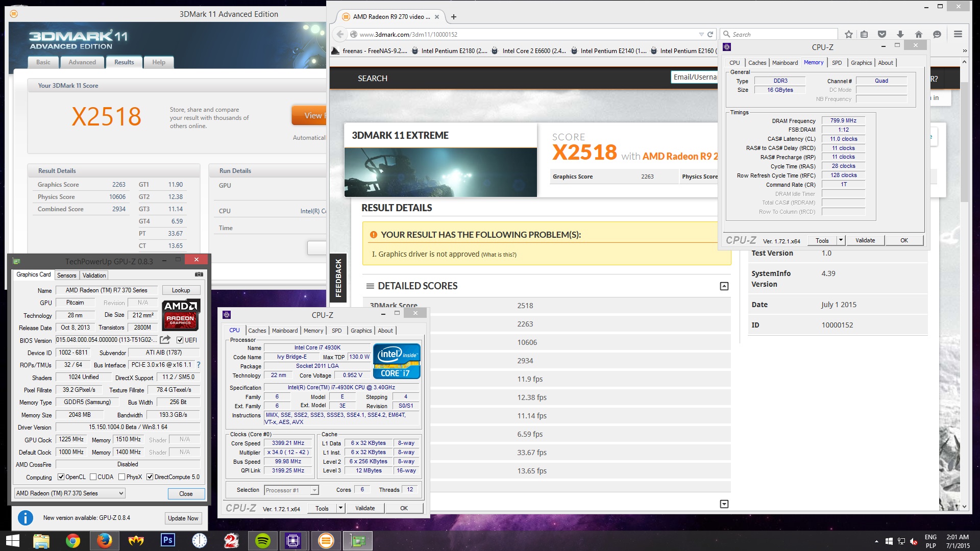Open the SPD tab in the CPU-Z Memory window
This screenshot has height=551, width=980.
(837, 63)
